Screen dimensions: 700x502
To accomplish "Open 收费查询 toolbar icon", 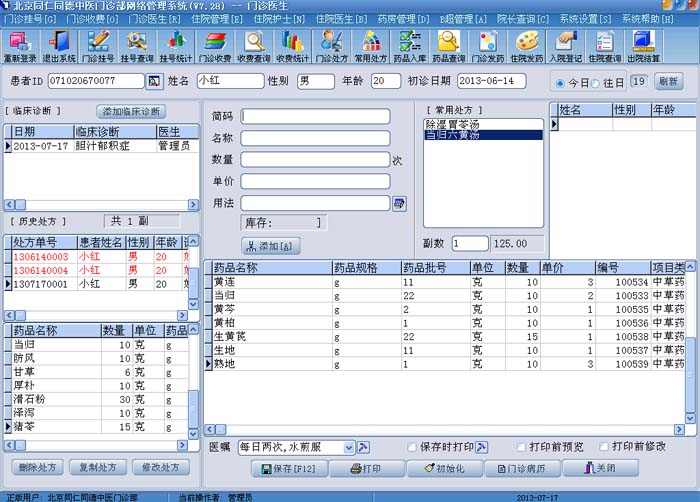I will pos(254,46).
